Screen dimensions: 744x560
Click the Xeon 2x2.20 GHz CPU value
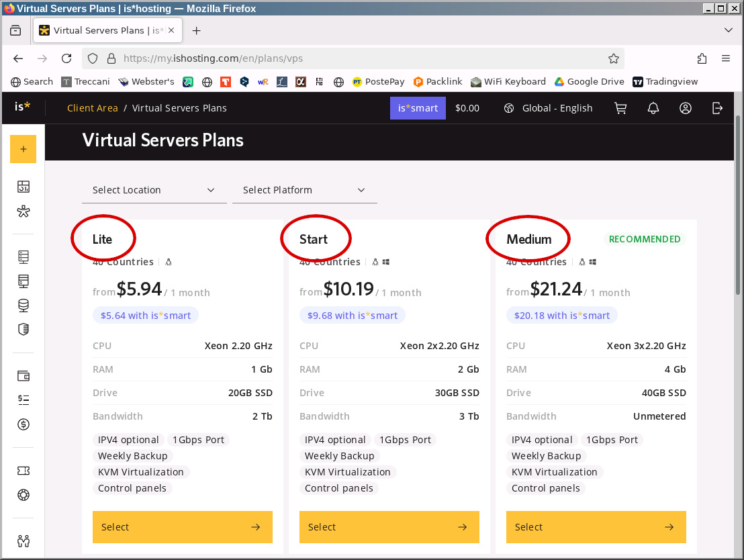click(x=439, y=346)
